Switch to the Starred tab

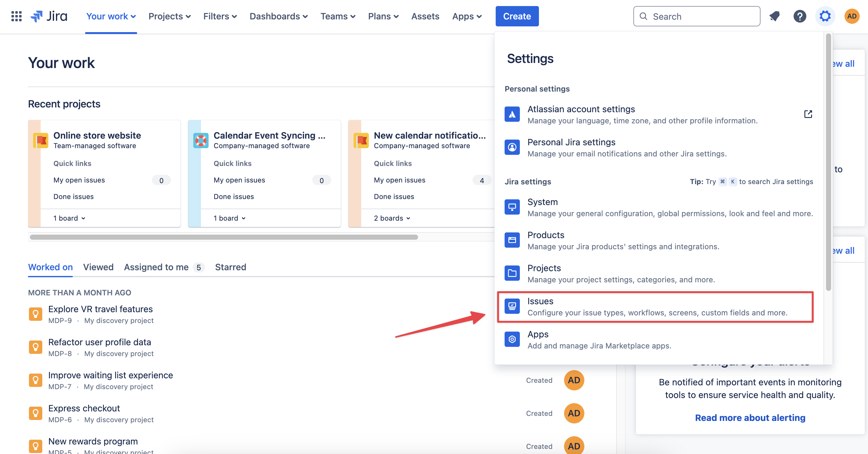click(231, 267)
